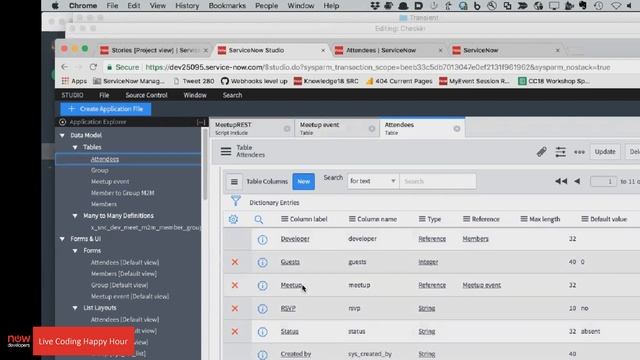
Task: Delete the Guests row with red X
Action: pos(235,262)
